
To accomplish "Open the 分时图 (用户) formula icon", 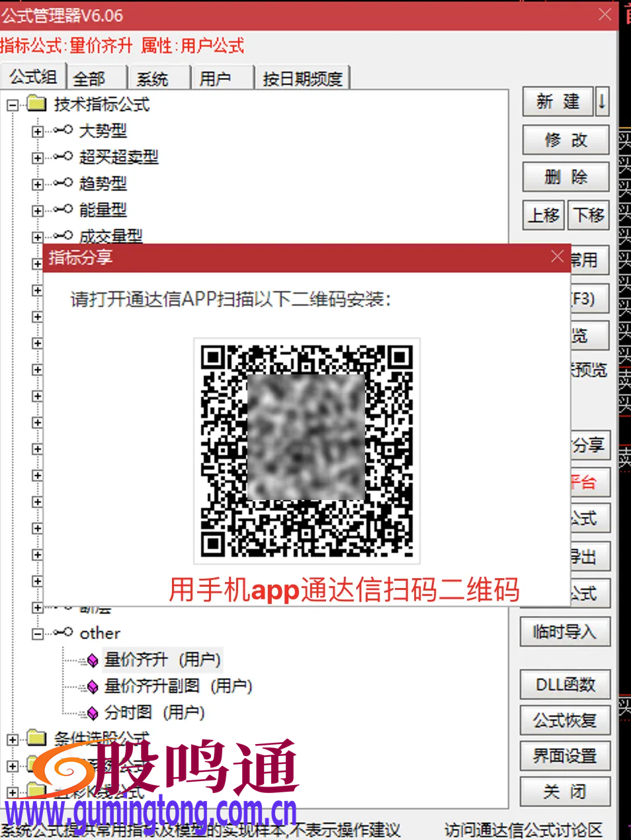I will pos(91,712).
